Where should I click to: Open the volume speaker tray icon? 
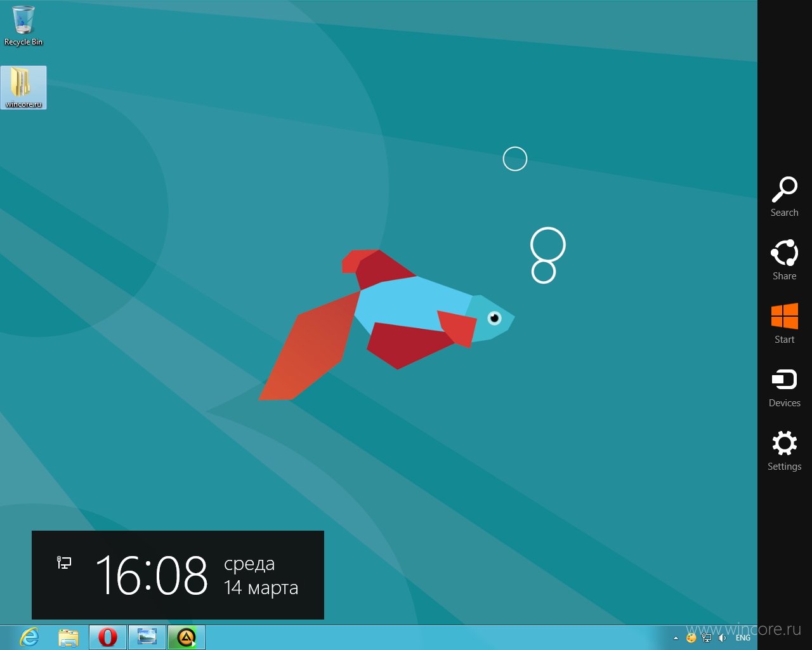722,638
